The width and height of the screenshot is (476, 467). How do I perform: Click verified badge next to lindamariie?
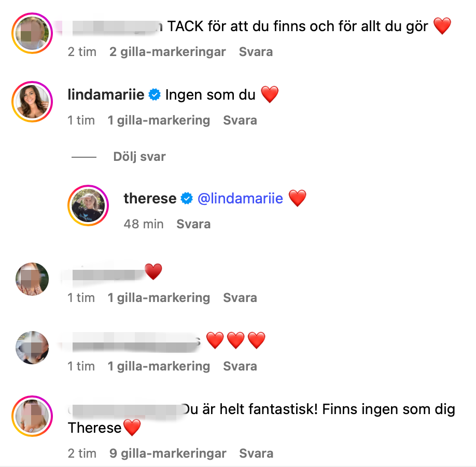tap(155, 95)
